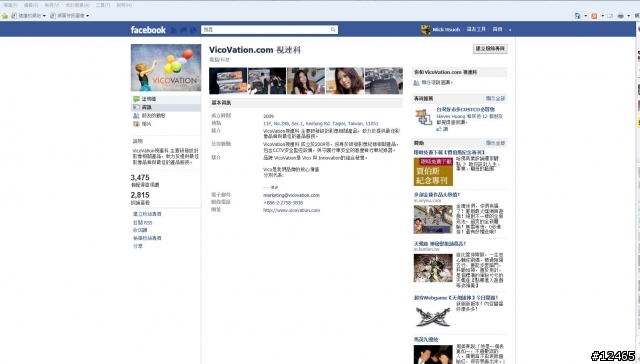Click the search magnifier icon
The height and width of the screenshot is (364, 640).
click(333, 30)
